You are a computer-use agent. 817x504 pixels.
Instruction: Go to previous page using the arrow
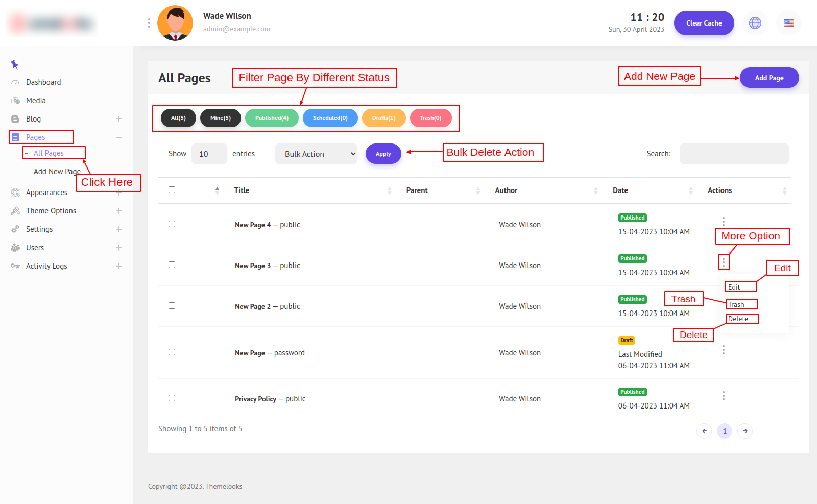tap(704, 431)
